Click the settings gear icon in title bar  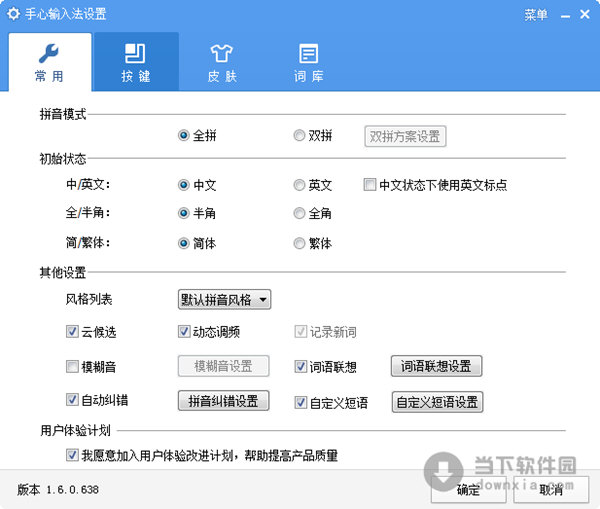[13, 14]
